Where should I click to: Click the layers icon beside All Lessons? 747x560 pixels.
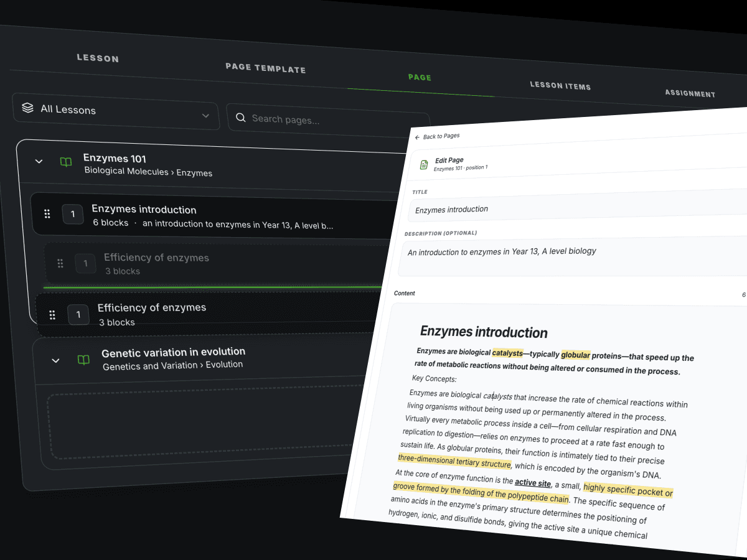[27, 108]
